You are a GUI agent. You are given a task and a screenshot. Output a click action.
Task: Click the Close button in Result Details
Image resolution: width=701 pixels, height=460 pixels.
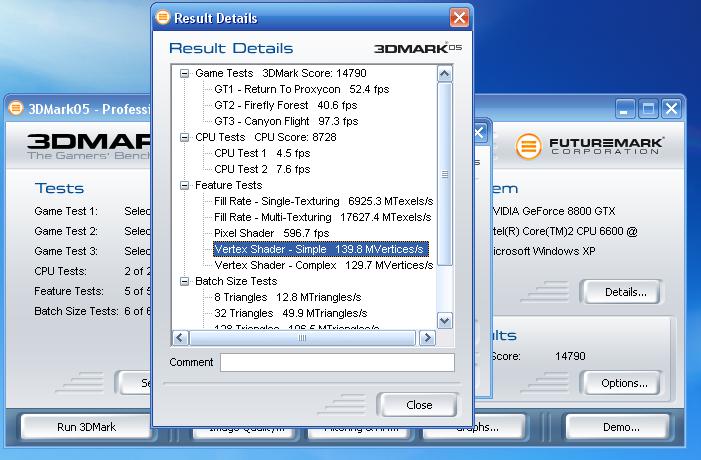point(419,405)
